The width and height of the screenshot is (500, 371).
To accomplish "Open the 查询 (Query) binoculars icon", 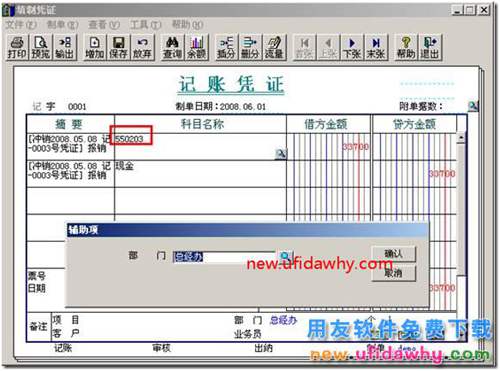I will point(172,47).
